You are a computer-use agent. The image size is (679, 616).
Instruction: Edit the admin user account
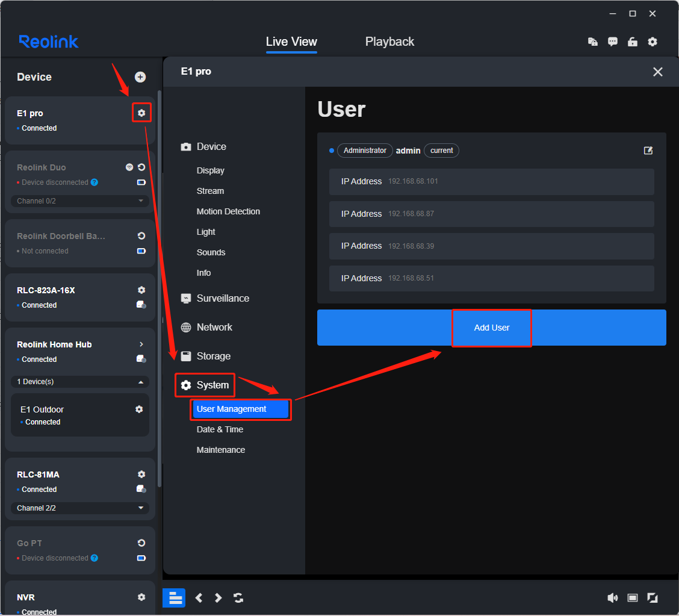tap(648, 151)
